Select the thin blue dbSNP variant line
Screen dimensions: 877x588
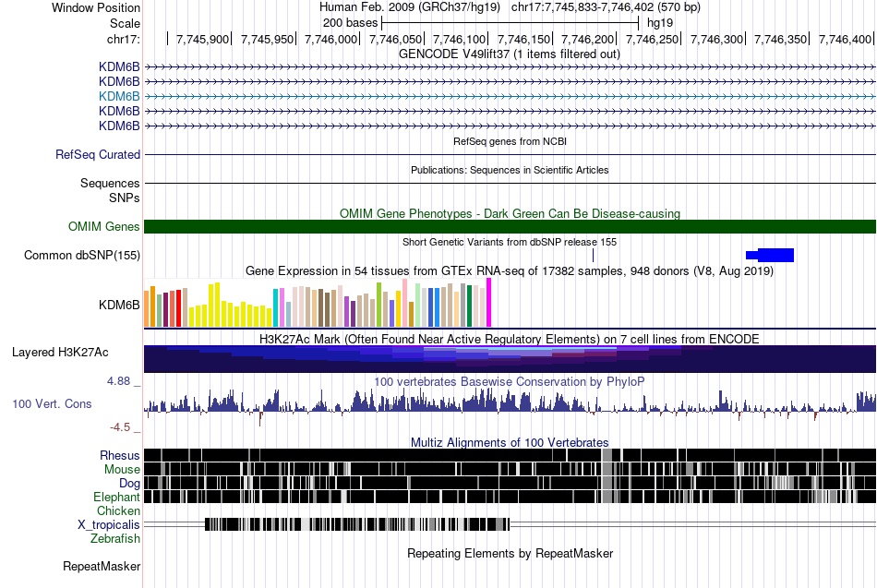pyautogui.click(x=593, y=255)
